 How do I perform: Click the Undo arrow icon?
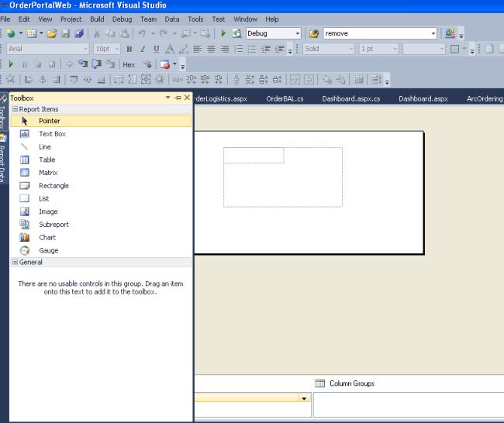[142, 33]
